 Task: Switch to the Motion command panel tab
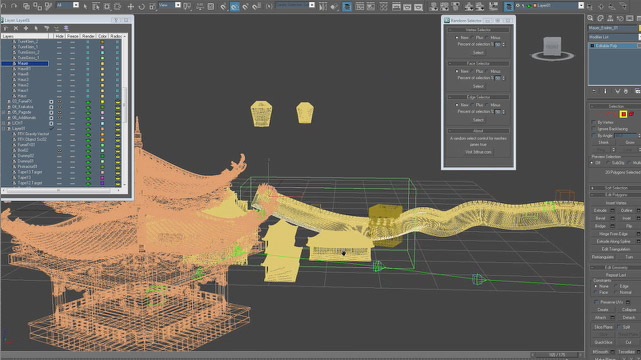(620, 18)
